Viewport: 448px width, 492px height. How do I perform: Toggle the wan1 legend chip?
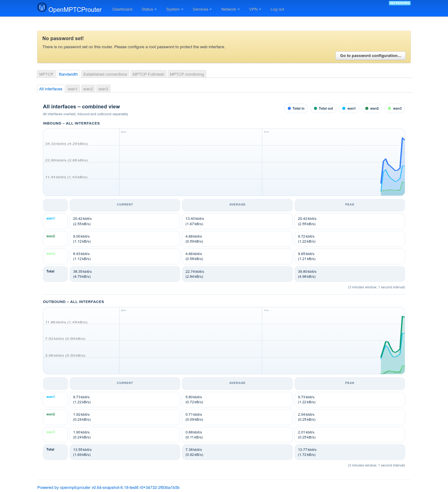[349, 108]
